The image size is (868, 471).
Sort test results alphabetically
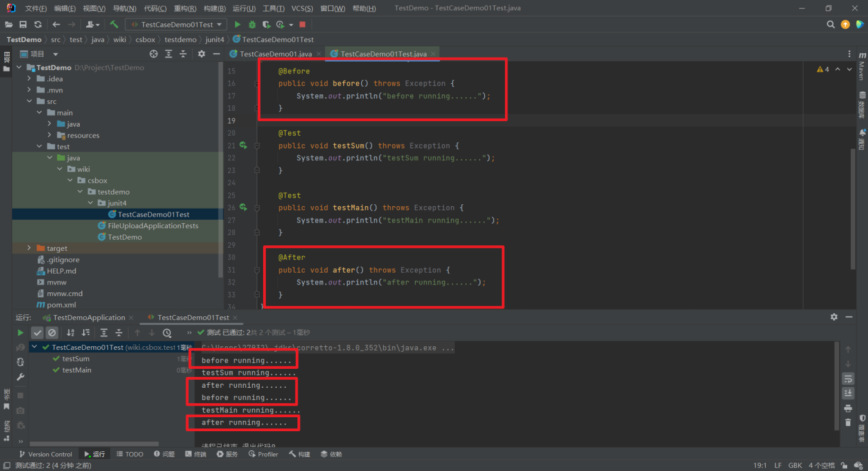(x=70, y=332)
